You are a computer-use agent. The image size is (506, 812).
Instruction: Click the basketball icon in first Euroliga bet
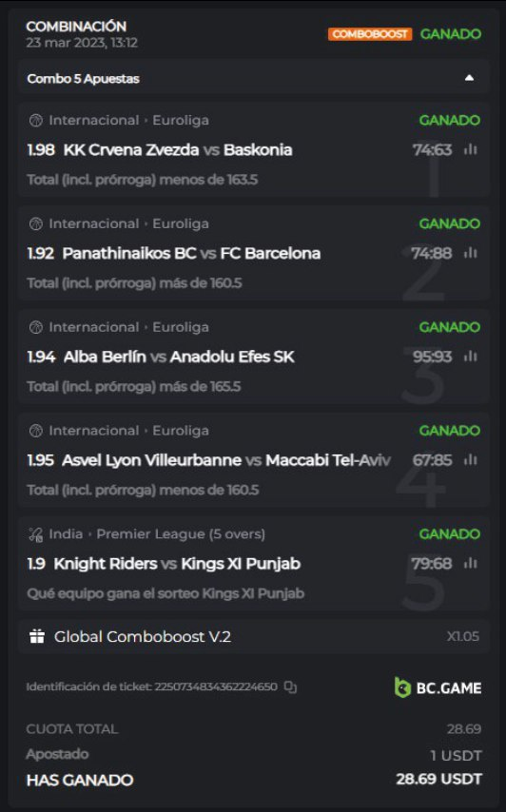point(36,121)
